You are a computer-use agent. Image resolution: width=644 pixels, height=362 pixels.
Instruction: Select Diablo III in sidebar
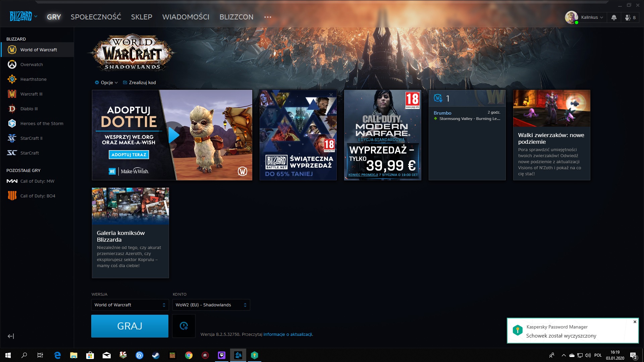point(29,109)
